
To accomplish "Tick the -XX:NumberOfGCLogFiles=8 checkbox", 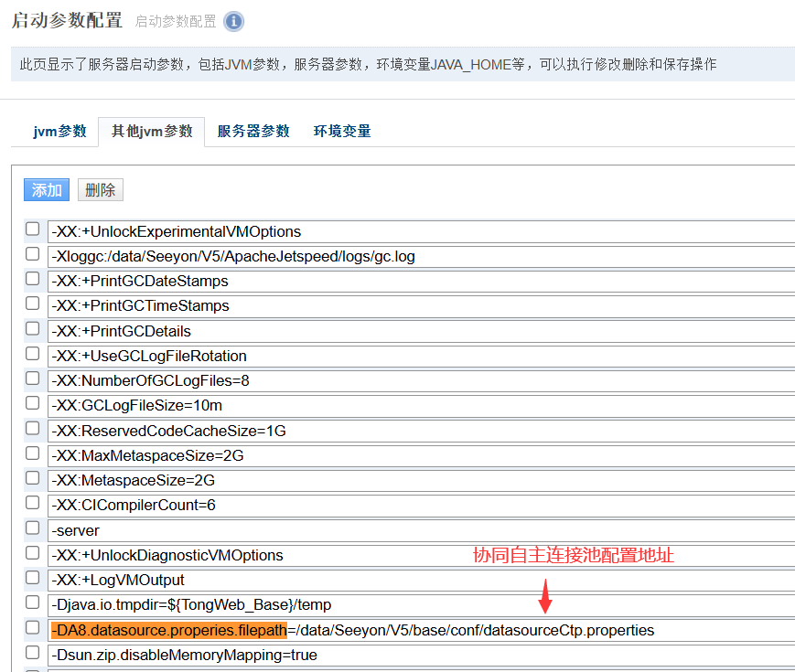I will coord(32,379).
